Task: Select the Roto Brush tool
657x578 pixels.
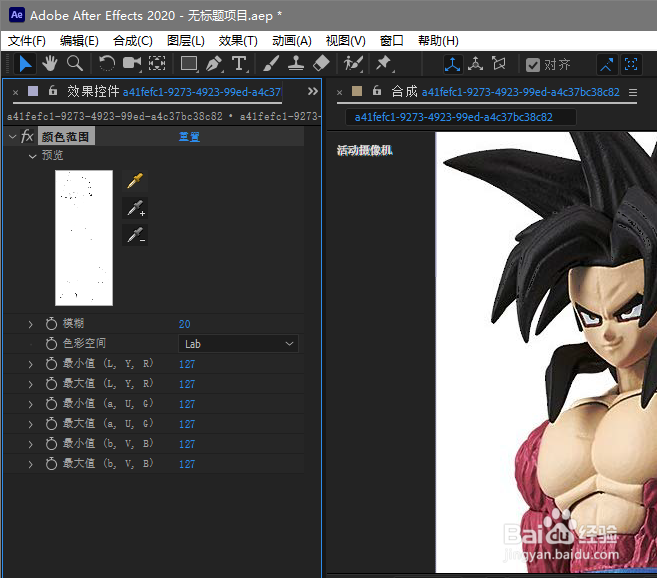Action: point(353,64)
